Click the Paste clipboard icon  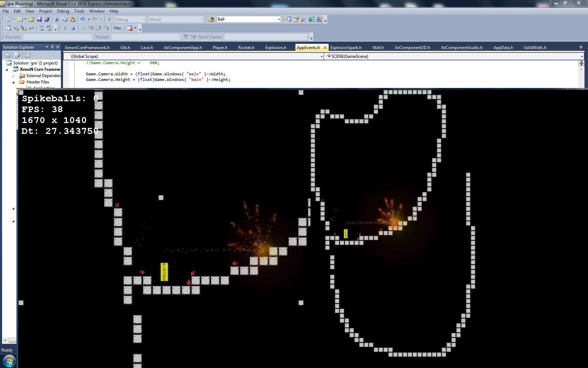pos(72,20)
